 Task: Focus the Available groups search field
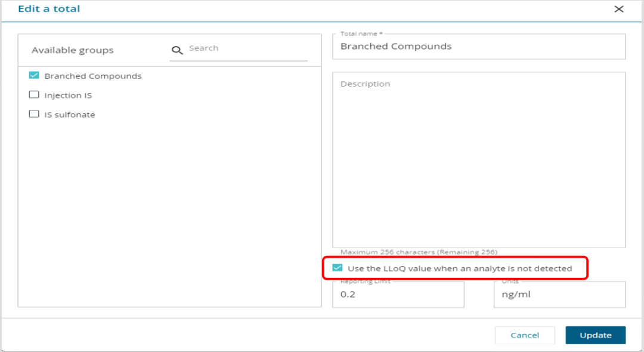[x=244, y=48]
